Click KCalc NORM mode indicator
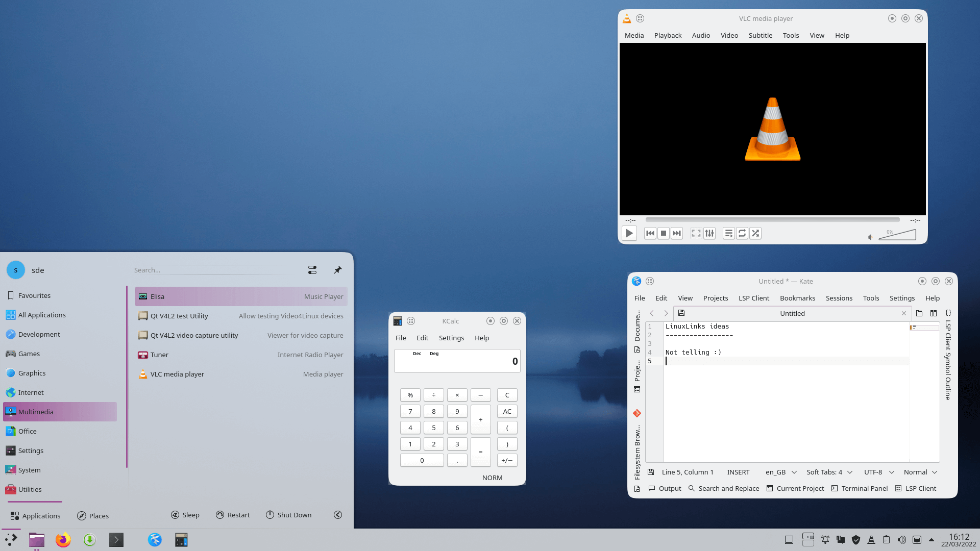This screenshot has width=980, height=551. tap(492, 477)
